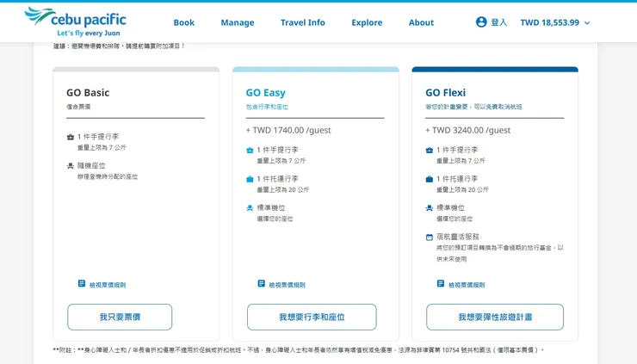637x364 pixels.
Task: Click the user account login icon
Action: (x=481, y=22)
